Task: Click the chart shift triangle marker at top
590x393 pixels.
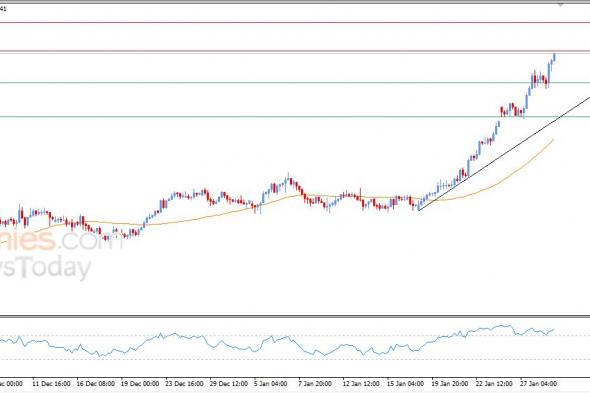Action: pyautogui.click(x=561, y=5)
